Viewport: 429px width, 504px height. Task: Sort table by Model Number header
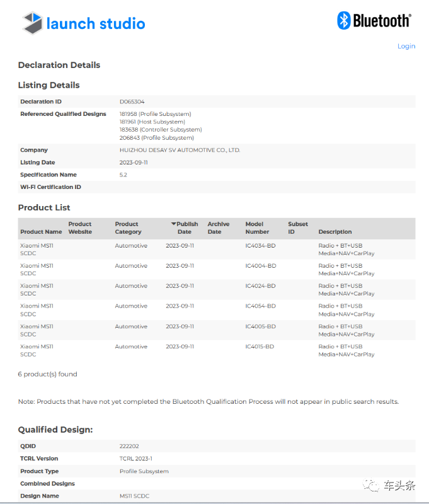point(257,228)
